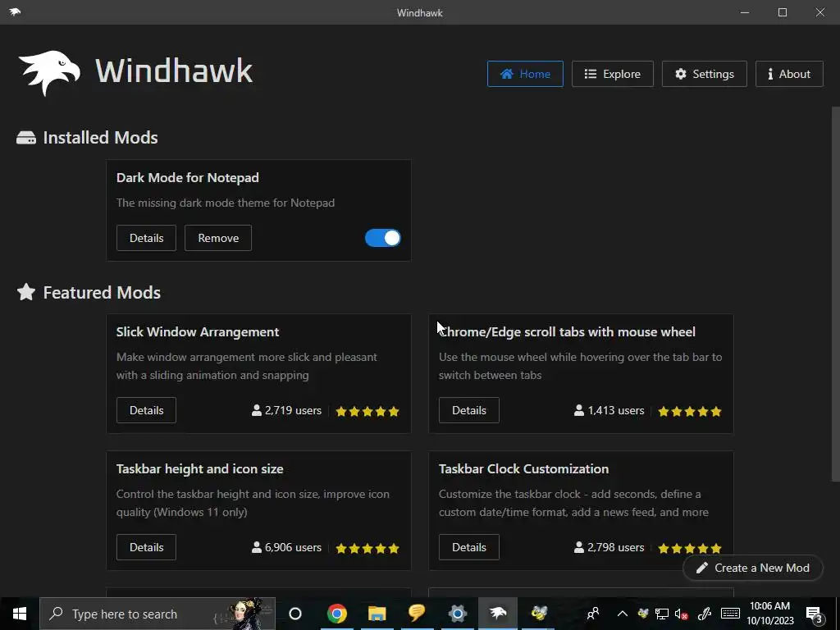Image resolution: width=840 pixels, height=630 pixels.
Task: Click the 2,798 users count
Action: [x=609, y=547]
